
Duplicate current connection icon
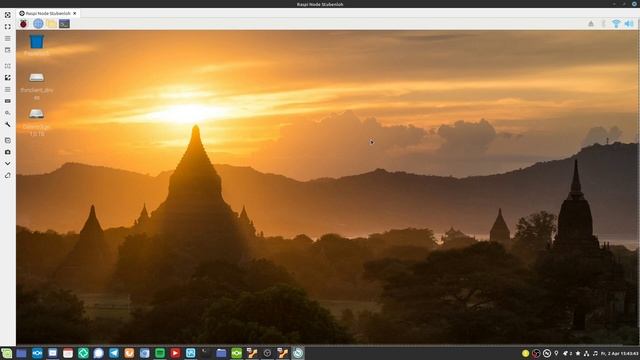pos(7,140)
